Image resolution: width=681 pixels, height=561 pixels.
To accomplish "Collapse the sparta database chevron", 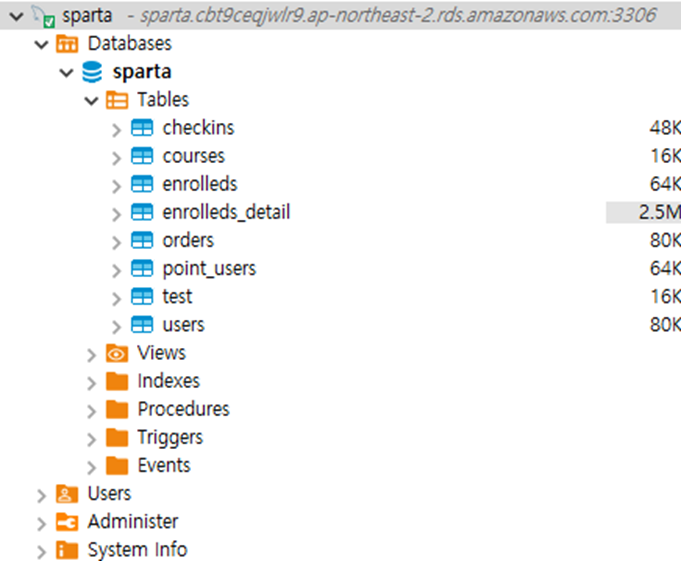I will pos(66,73).
